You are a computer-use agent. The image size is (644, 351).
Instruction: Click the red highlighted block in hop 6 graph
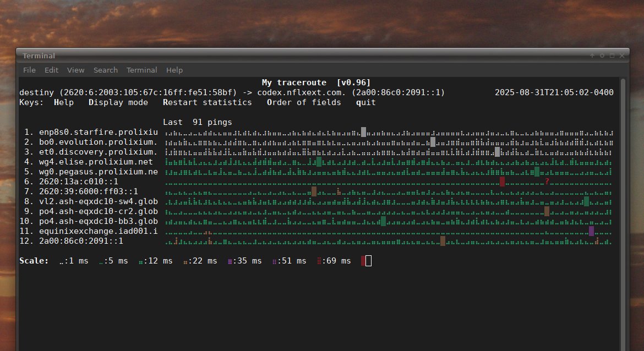click(x=503, y=182)
